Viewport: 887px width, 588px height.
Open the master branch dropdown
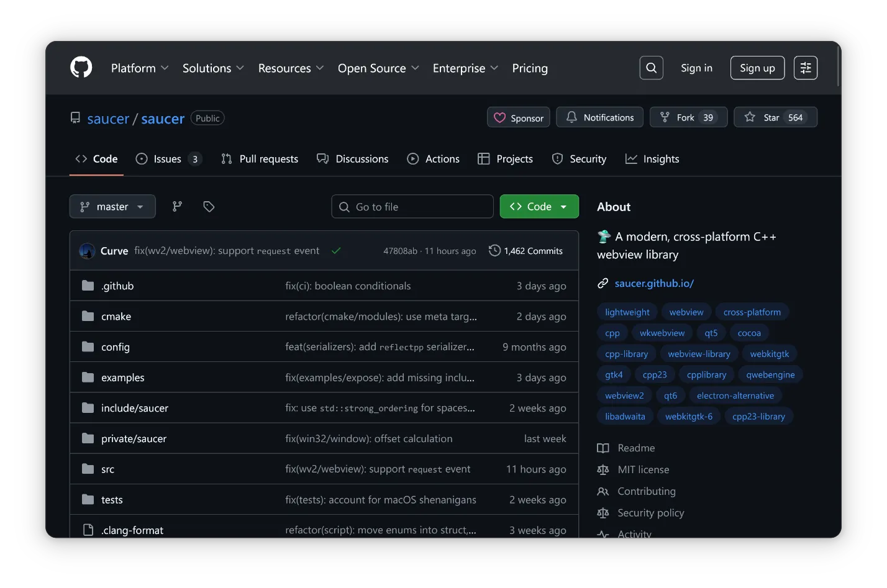[112, 207]
